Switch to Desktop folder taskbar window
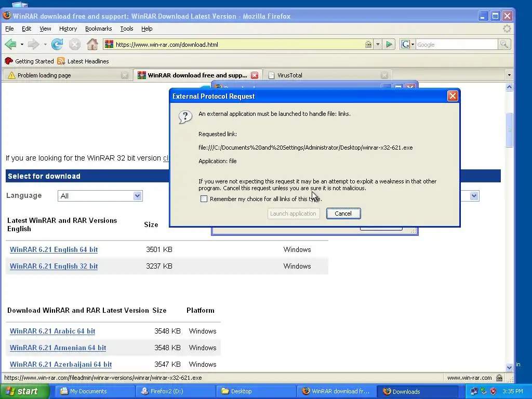 coord(256,391)
